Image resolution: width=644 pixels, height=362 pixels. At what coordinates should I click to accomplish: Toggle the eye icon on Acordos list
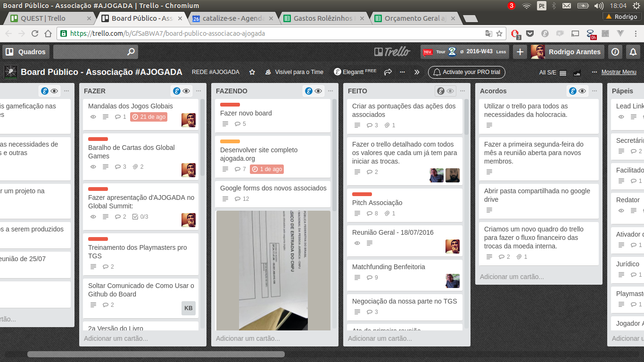point(582,91)
